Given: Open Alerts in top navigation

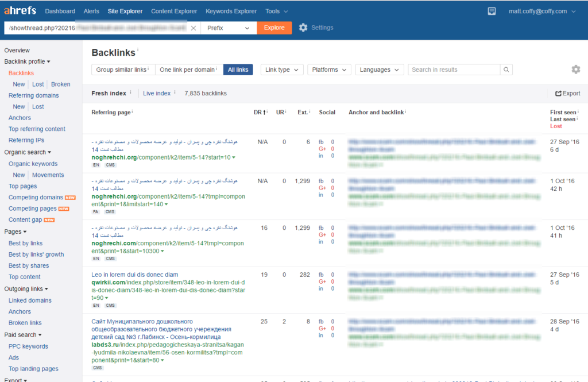Looking at the screenshot, I should pyautogui.click(x=91, y=11).
